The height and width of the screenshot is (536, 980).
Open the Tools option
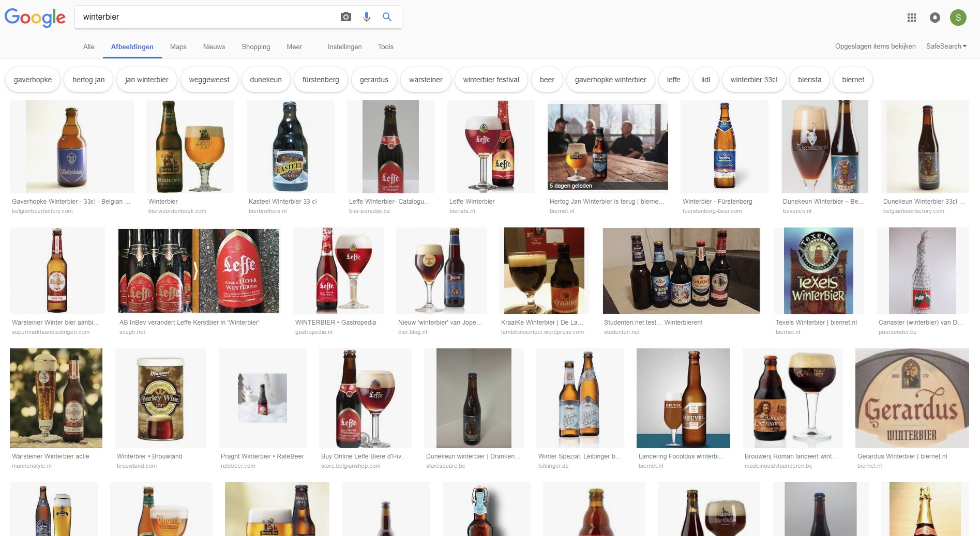[x=386, y=47]
